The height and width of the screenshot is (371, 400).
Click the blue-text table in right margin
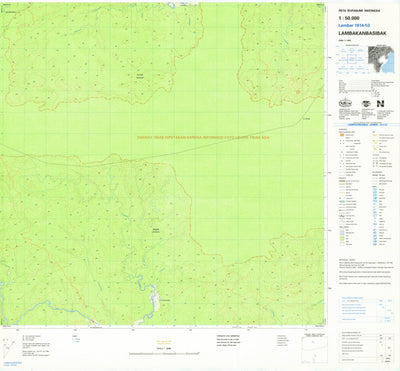click(366, 310)
